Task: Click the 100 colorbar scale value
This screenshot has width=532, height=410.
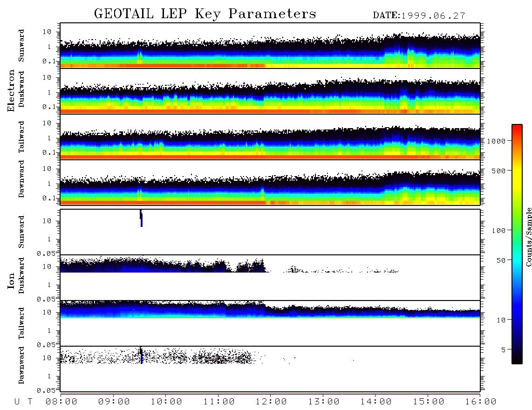Action: click(x=498, y=231)
